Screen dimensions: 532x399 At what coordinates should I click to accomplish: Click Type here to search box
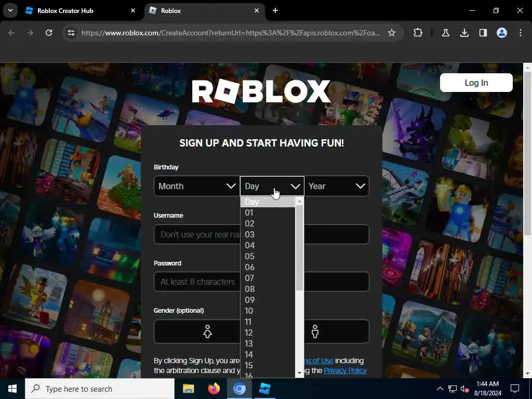(x=100, y=389)
